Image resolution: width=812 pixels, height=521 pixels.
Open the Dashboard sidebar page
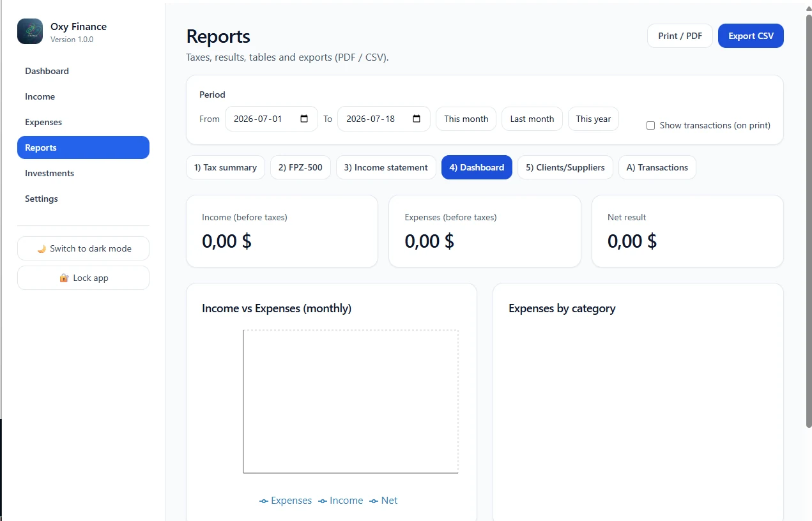pos(83,71)
